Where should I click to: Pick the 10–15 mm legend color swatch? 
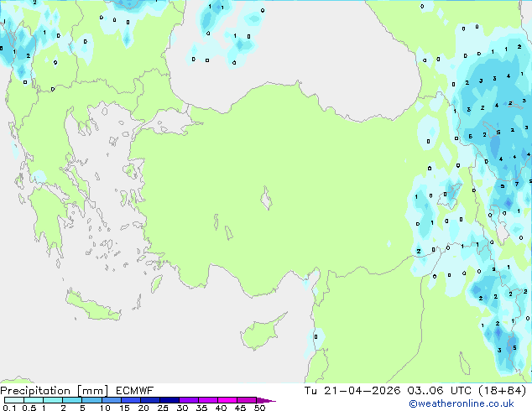point(111,400)
